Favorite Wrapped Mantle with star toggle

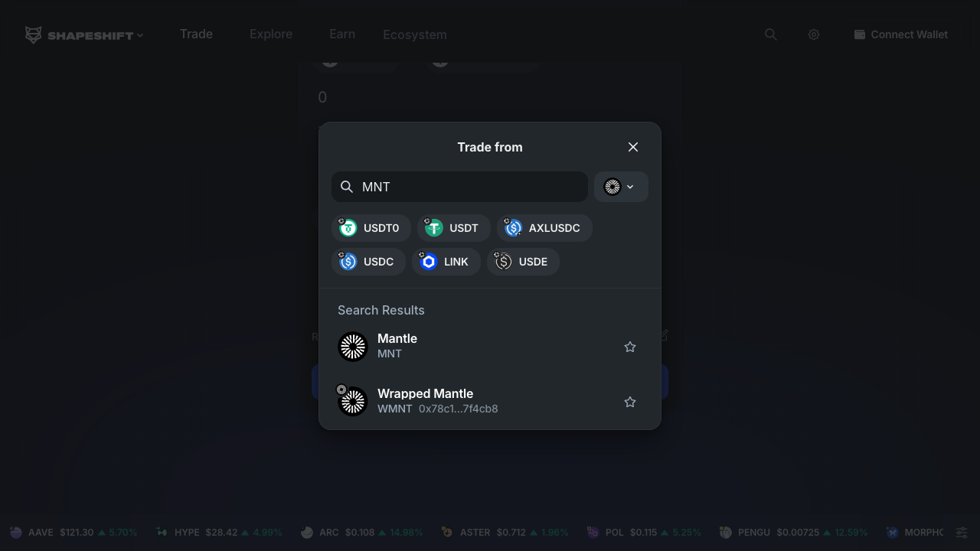point(630,402)
